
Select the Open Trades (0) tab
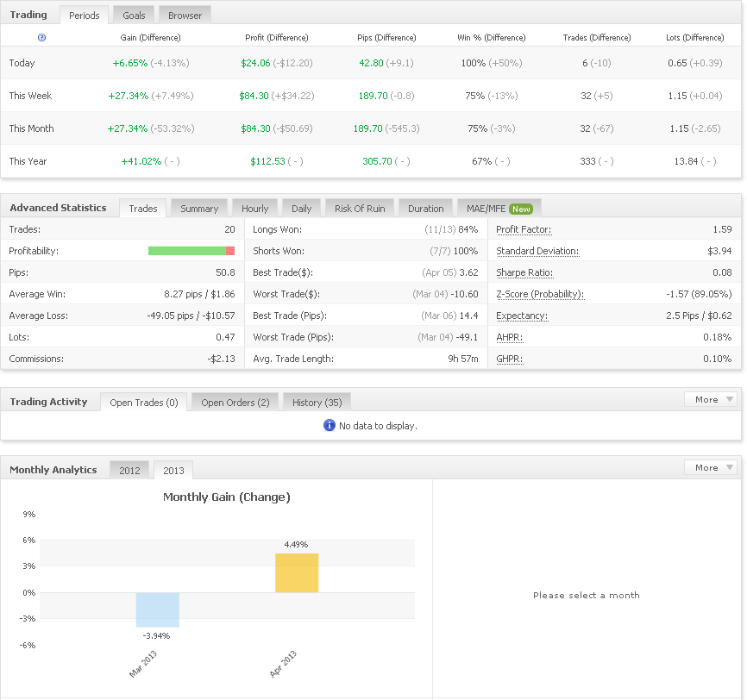pos(144,403)
